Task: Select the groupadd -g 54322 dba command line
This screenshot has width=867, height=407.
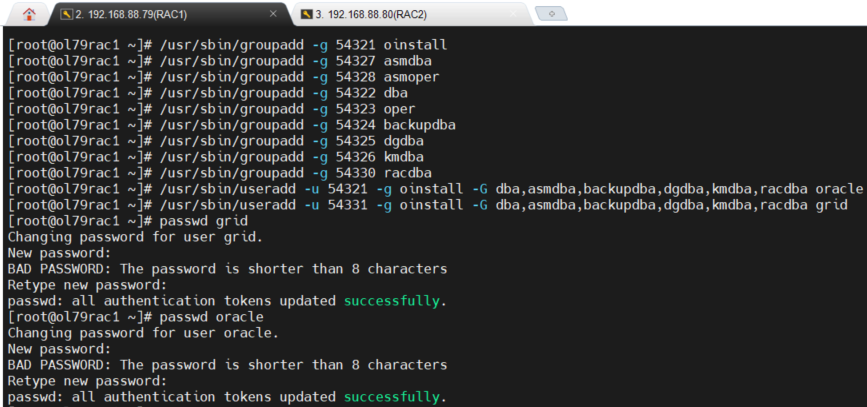Action: click(208, 93)
